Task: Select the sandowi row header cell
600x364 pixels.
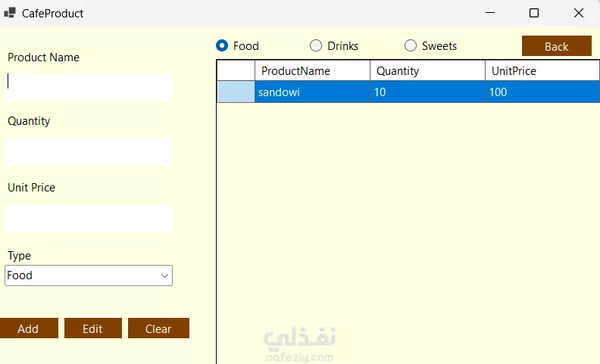Action: (236, 92)
